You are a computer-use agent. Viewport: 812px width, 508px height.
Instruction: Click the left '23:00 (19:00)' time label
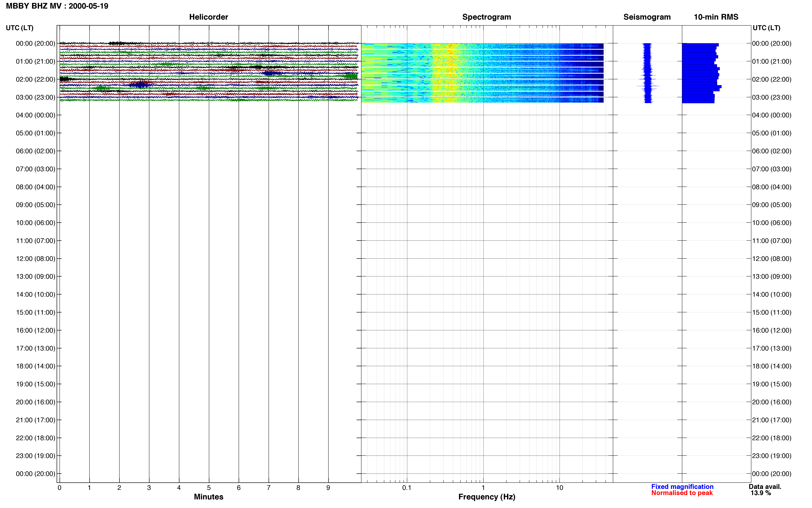(36, 456)
